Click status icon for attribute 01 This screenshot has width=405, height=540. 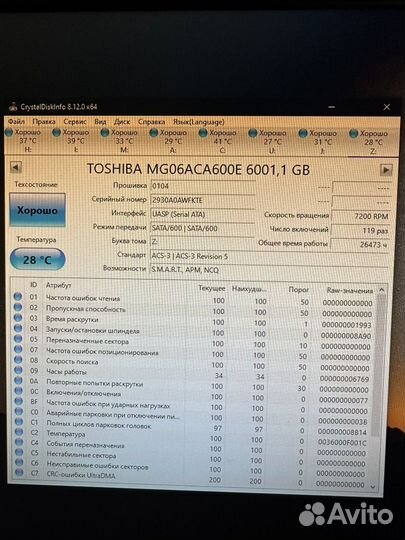click(18, 297)
